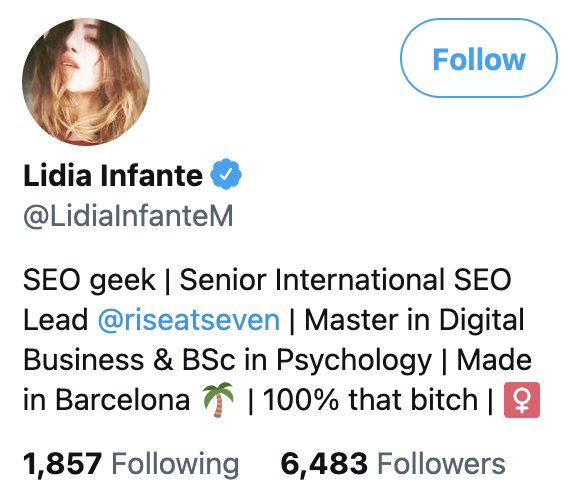Click the Follow button

pos(479,58)
